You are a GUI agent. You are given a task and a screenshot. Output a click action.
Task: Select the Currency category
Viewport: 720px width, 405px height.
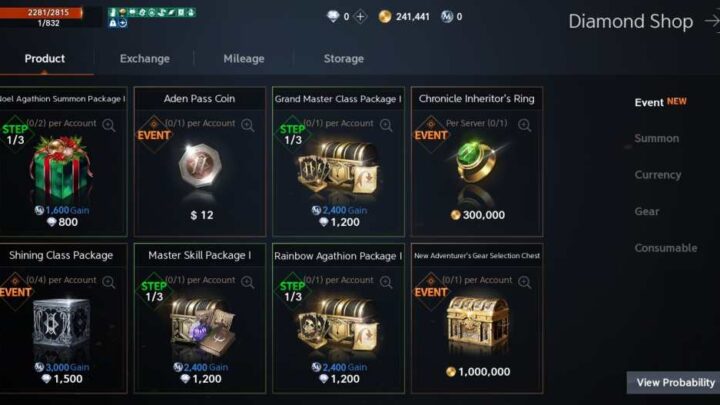pos(658,175)
